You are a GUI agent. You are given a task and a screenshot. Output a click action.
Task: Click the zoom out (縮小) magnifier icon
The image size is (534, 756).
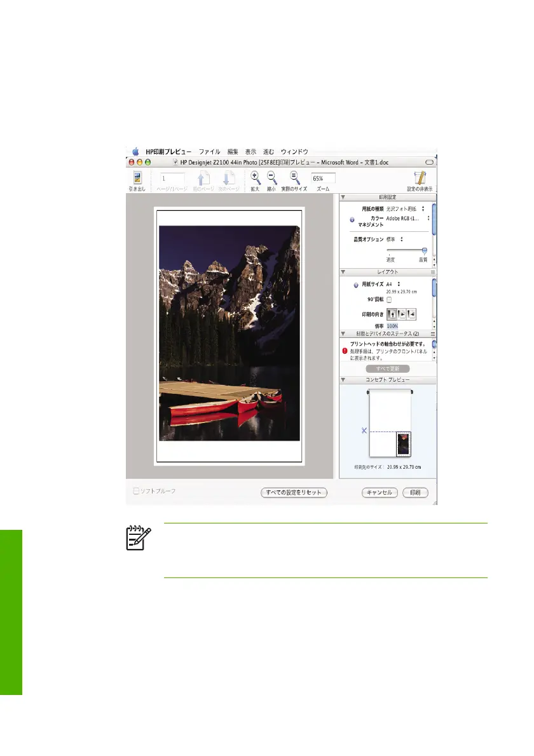pyautogui.click(x=271, y=178)
